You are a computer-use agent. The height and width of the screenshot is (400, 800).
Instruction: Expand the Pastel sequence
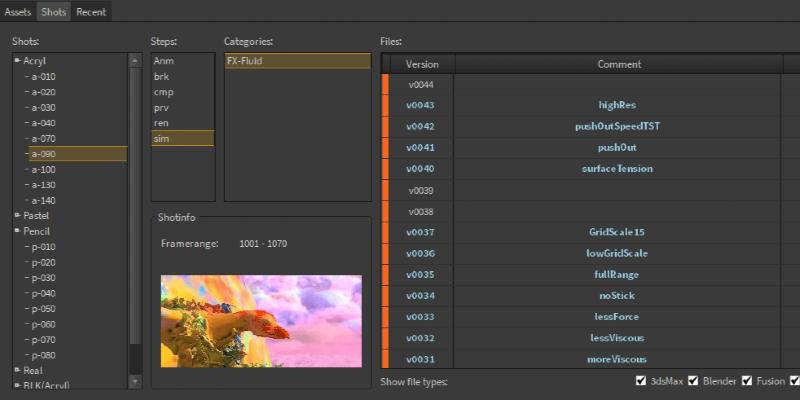[x=17, y=216]
